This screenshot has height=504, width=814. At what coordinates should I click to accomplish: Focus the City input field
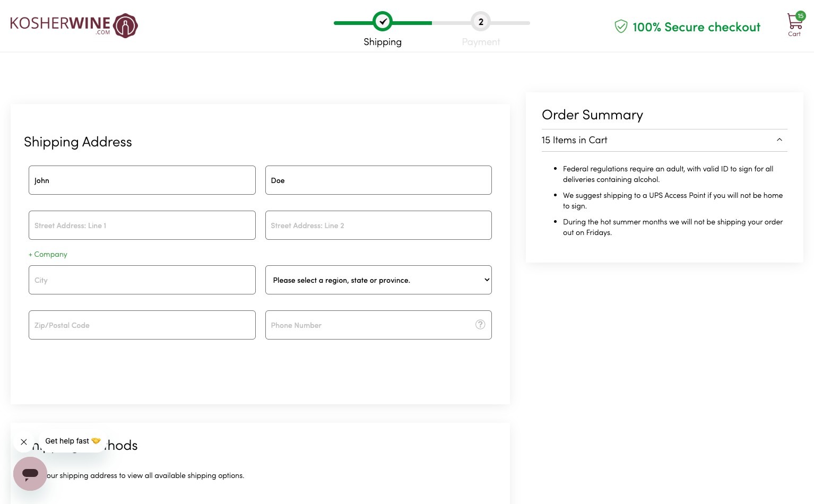(x=142, y=280)
